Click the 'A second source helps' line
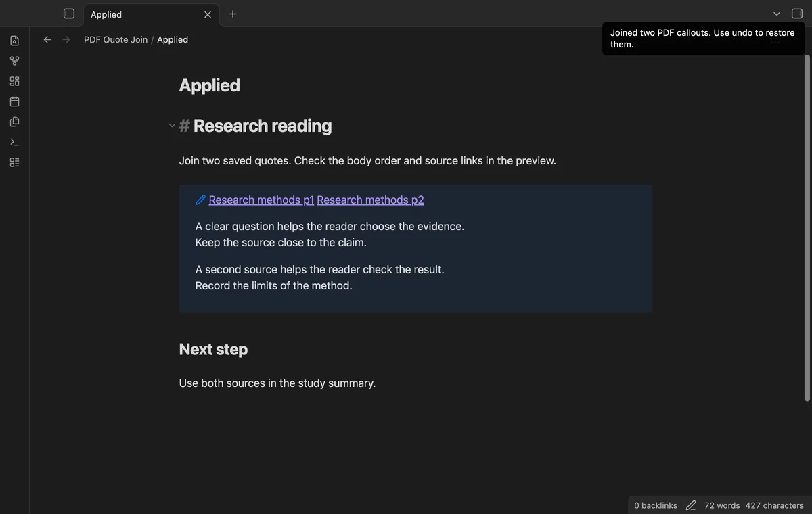Viewport: 812px width, 514px height. 319,269
